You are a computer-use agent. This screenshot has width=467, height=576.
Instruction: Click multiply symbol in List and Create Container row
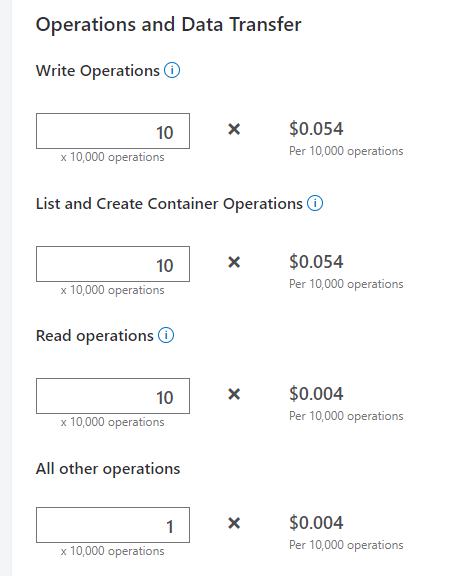[x=234, y=262]
